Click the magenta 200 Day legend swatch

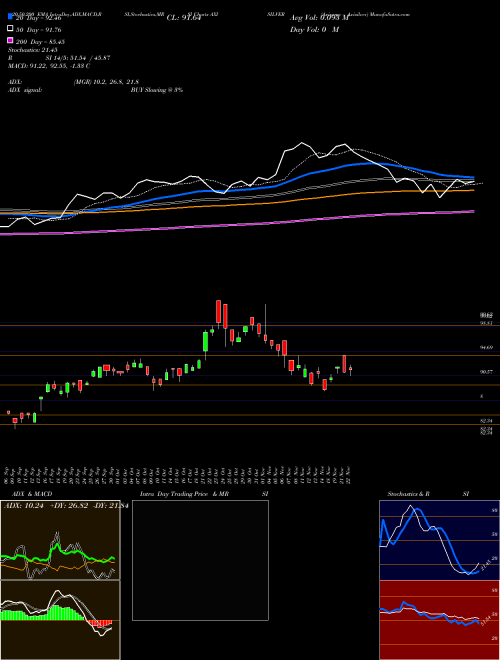pos(10,40)
